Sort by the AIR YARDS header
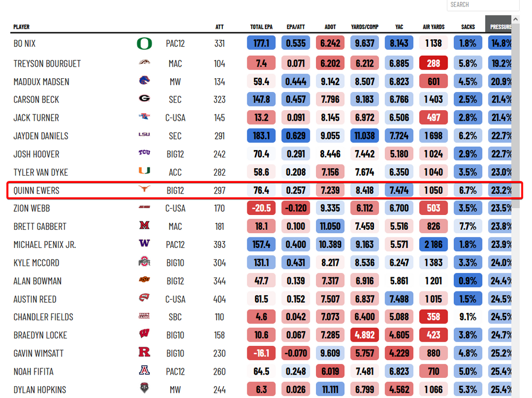Viewport: 532px width, 398px height. click(434, 27)
